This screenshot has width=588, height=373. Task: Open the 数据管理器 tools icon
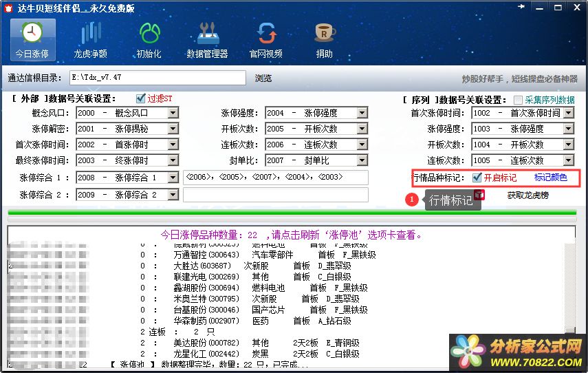208,40
